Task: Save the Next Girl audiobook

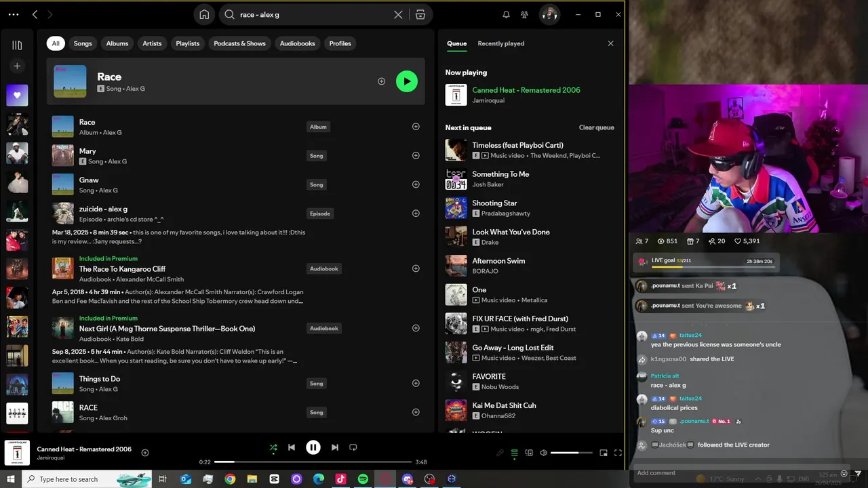Action: click(416, 328)
